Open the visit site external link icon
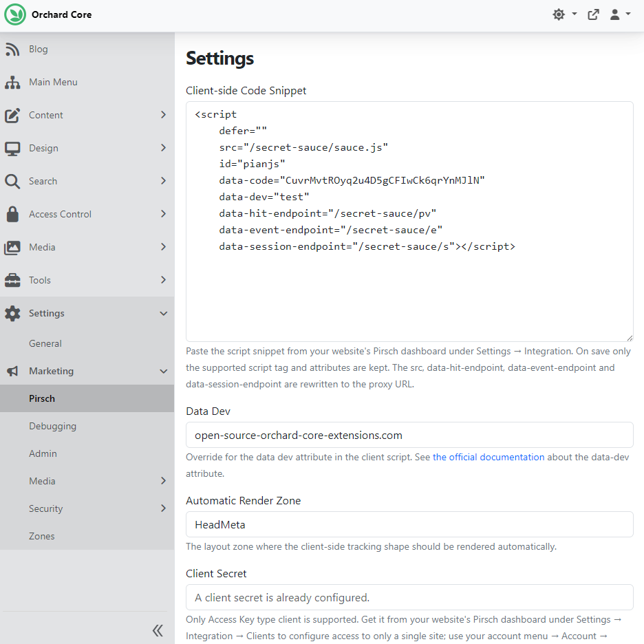 coord(593,14)
